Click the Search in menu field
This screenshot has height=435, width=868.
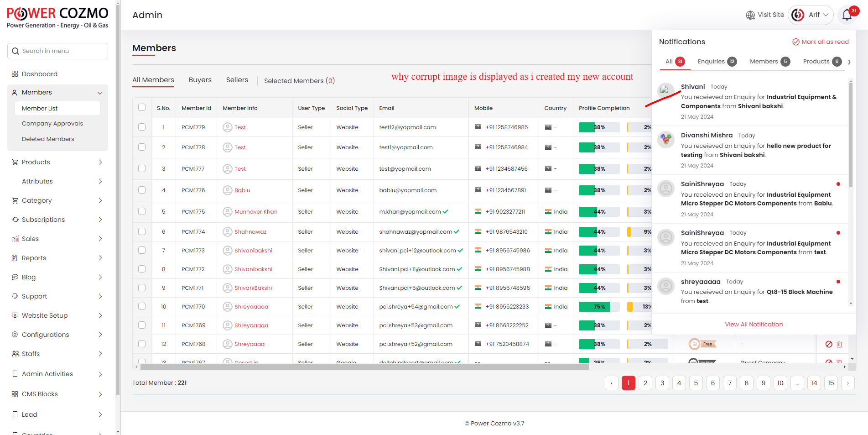click(x=58, y=51)
